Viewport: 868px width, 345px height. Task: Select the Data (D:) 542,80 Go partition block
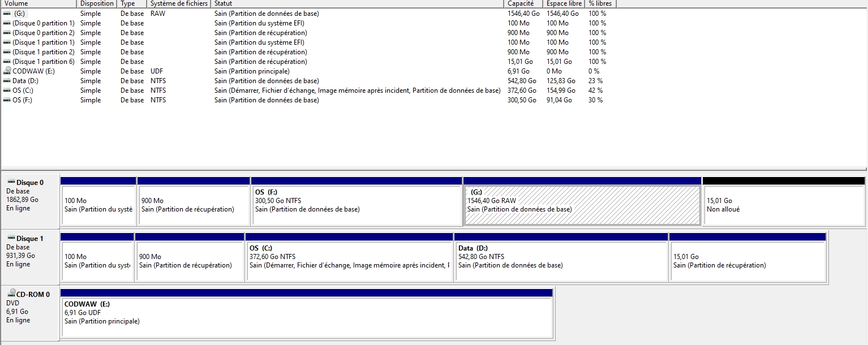(561, 257)
